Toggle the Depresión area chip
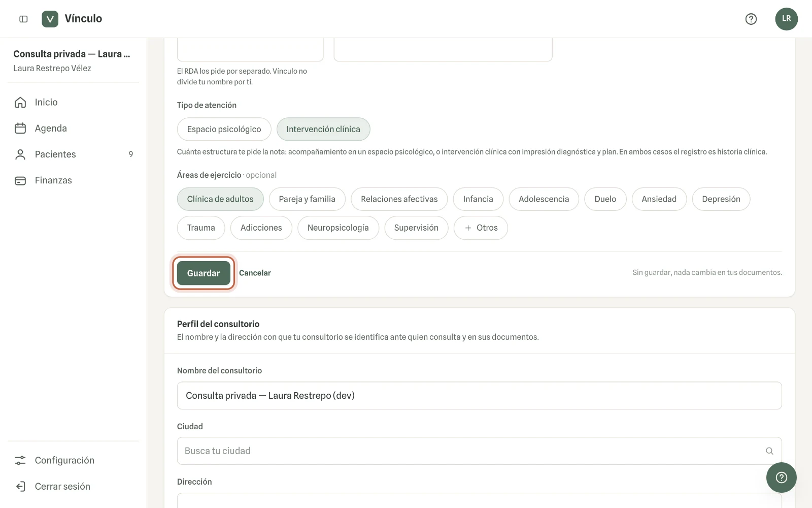This screenshot has height=508, width=812. click(721, 199)
